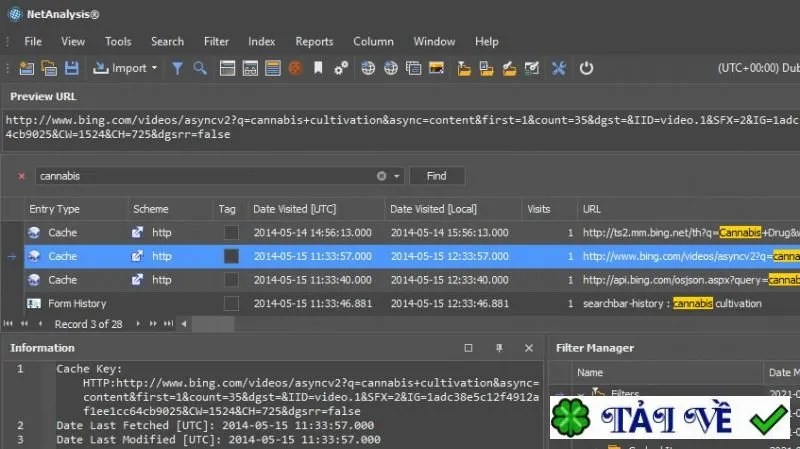Click the second panel layout icon
The height and width of the screenshot is (449, 800).
coord(250,68)
